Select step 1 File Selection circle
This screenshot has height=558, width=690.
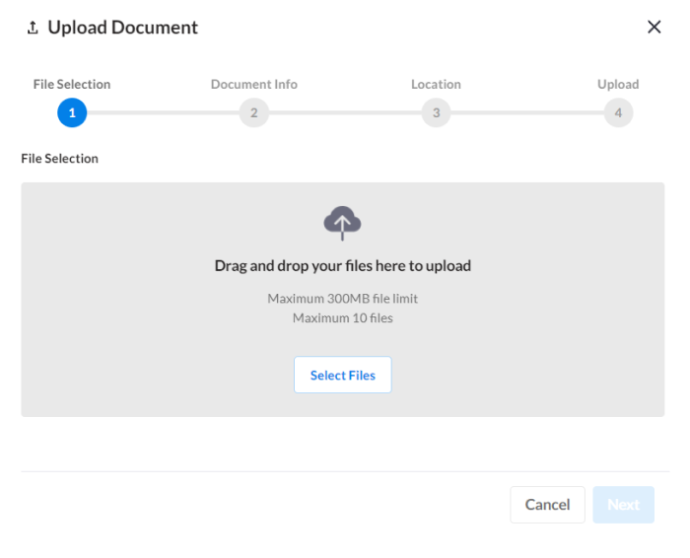click(72, 113)
